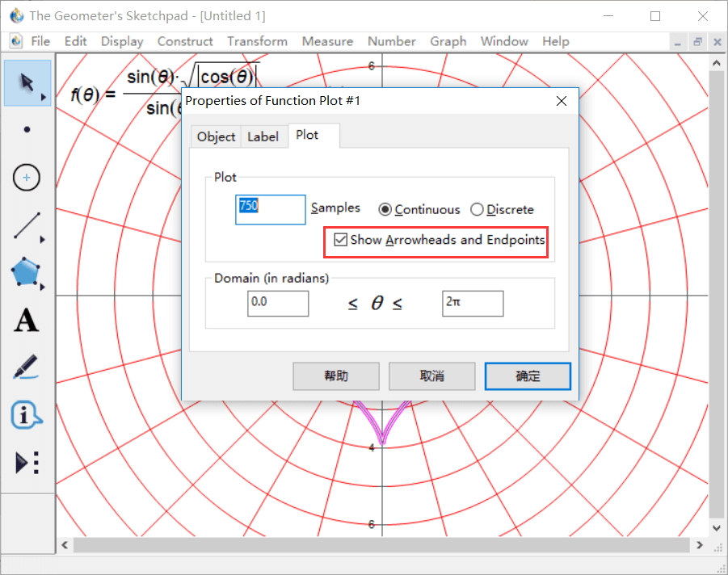Select the Discrete radio option

pos(477,210)
